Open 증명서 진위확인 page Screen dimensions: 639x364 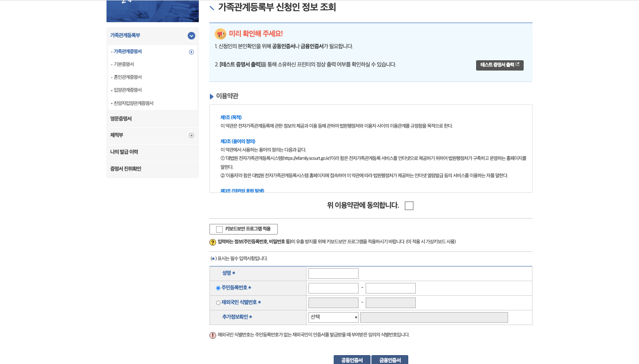pyautogui.click(x=126, y=169)
